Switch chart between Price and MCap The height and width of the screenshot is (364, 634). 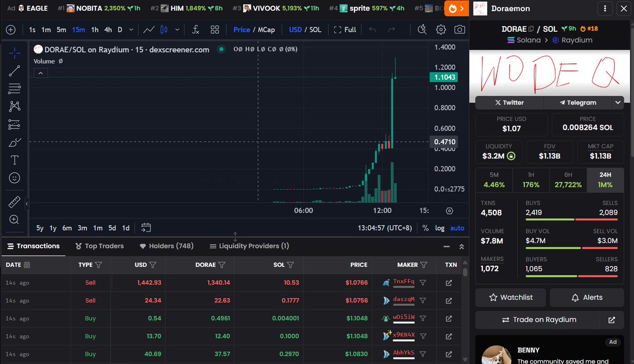[254, 30]
